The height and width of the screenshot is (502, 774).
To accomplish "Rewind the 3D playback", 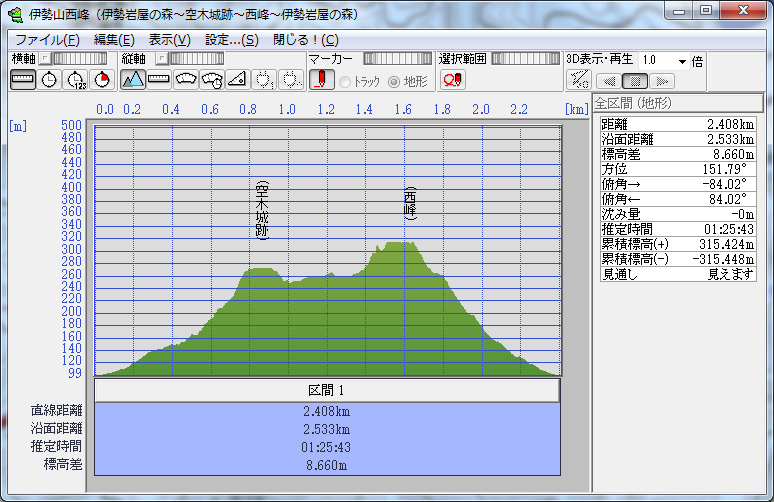I will click(609, 81).
